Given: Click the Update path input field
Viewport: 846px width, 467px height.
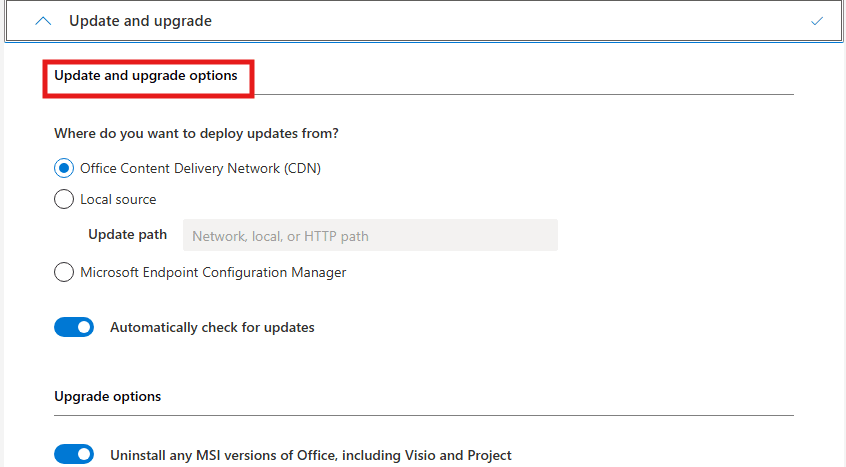Looking at the screenshot, I should coord(370,236).
